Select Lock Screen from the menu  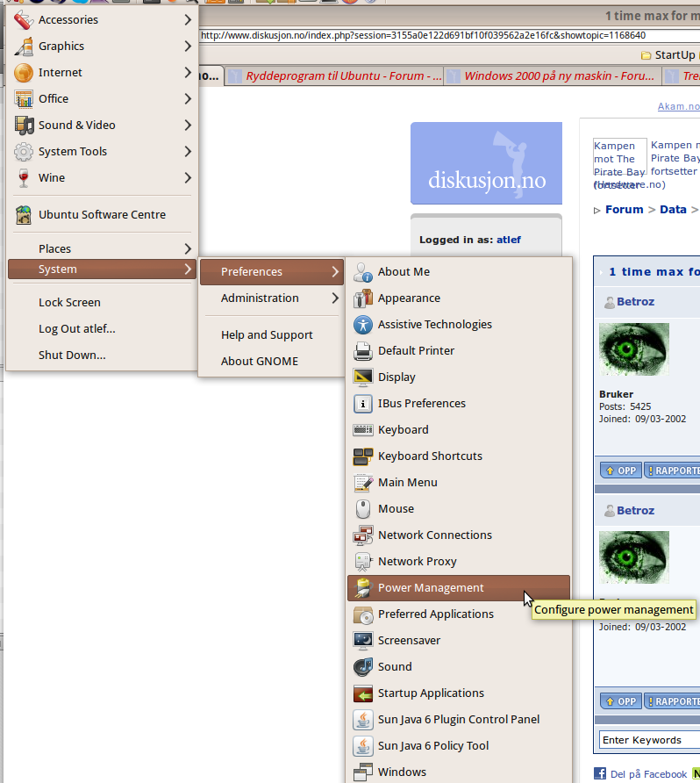click(102, 303)
